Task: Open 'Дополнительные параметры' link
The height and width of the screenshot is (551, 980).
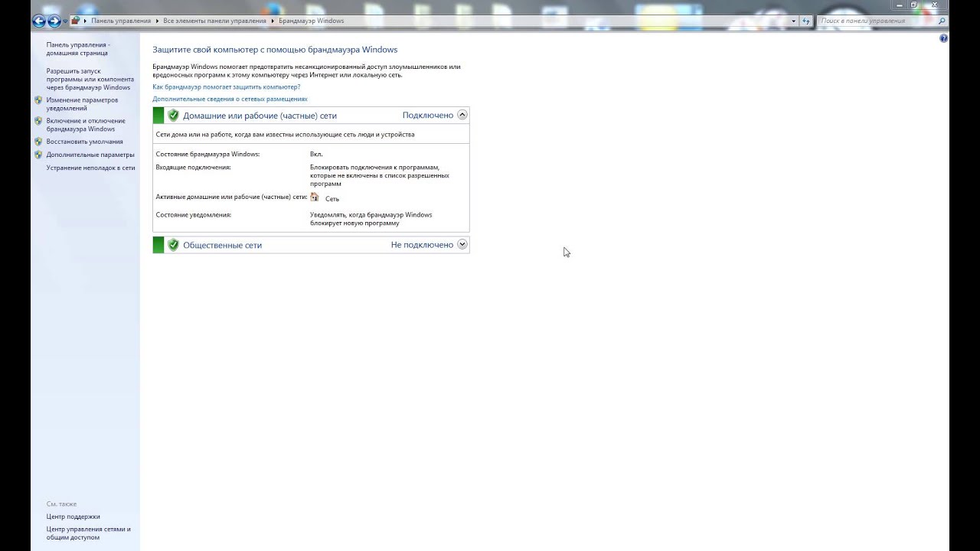Action: (90, 155)
